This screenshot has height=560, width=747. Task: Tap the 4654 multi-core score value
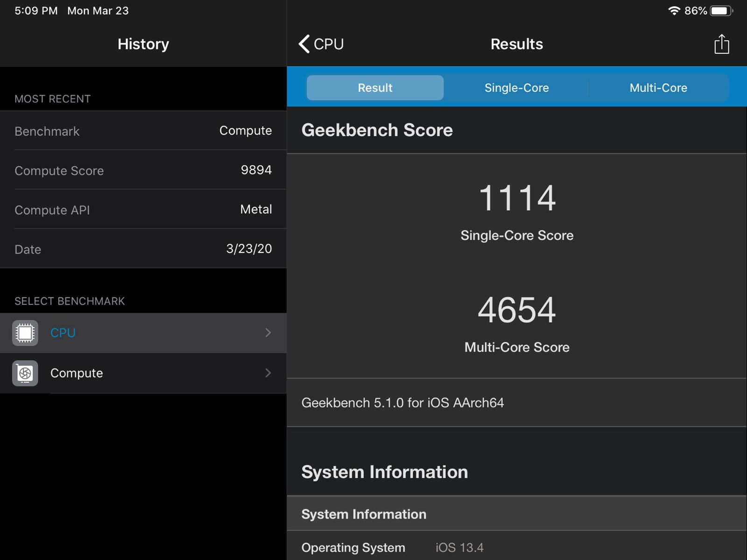(x=517, y=310)
